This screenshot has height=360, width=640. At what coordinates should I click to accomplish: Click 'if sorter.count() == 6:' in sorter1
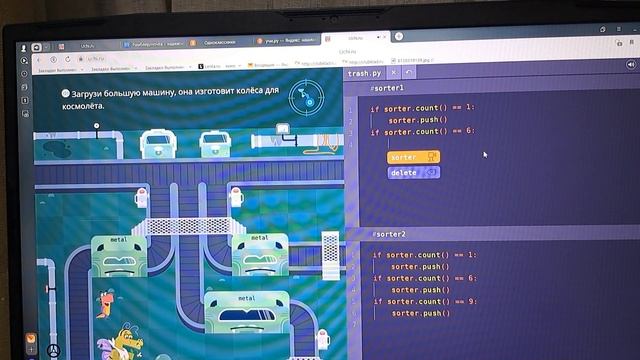pyautogui.click(x=423, y=132)
